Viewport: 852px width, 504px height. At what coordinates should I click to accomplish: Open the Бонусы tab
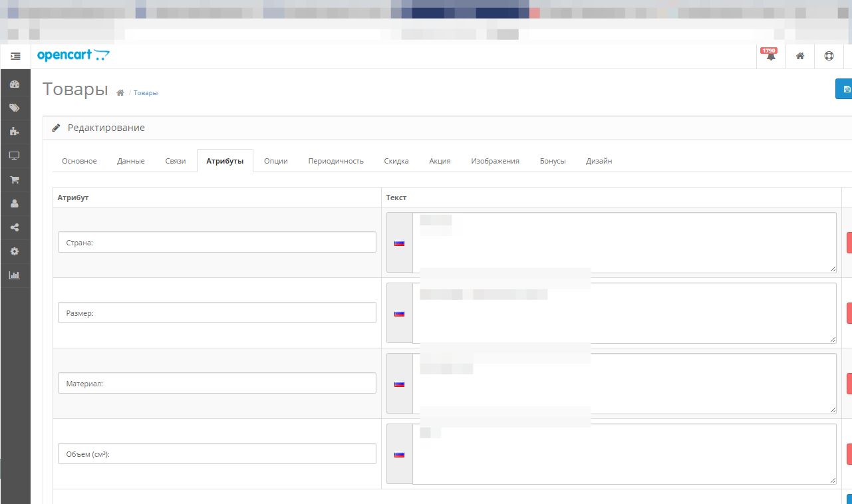553,161
